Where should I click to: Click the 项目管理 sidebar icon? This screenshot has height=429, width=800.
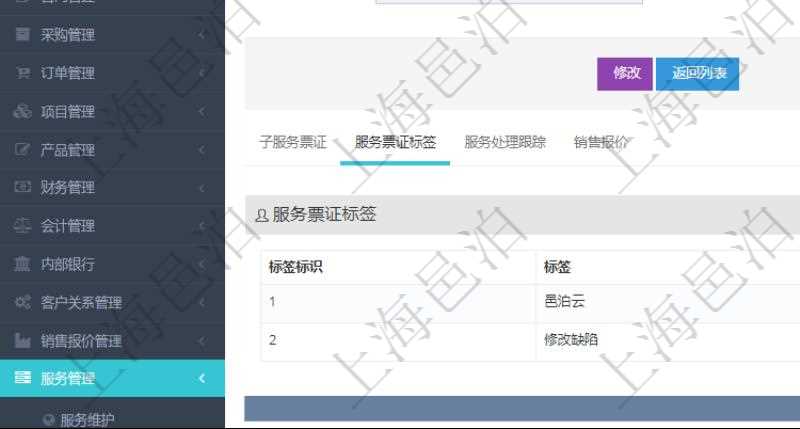22,111
